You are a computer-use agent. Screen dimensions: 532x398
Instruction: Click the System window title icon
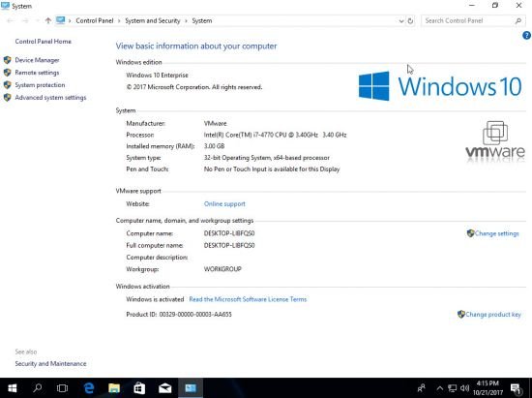pyautogui.click(x=6, y=6)
